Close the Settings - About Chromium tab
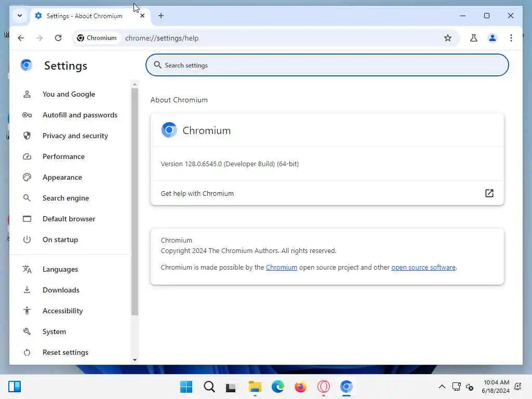Screen dimensions: 532x399 [x=142, y=16]
